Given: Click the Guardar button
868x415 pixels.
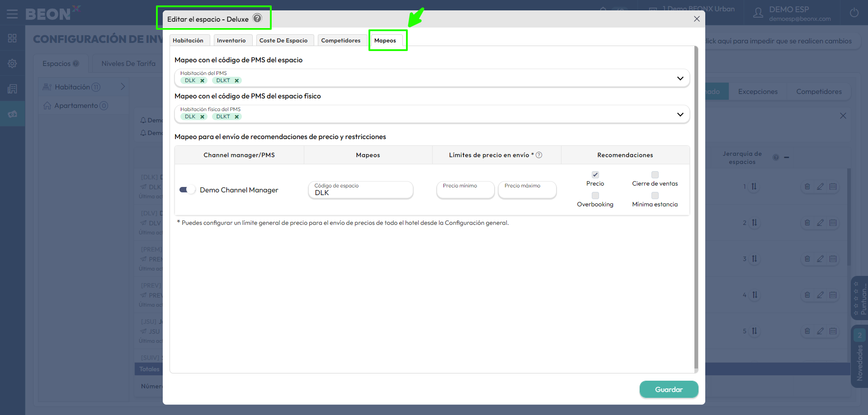Looking at the screenshot, I should coord(669,389).
